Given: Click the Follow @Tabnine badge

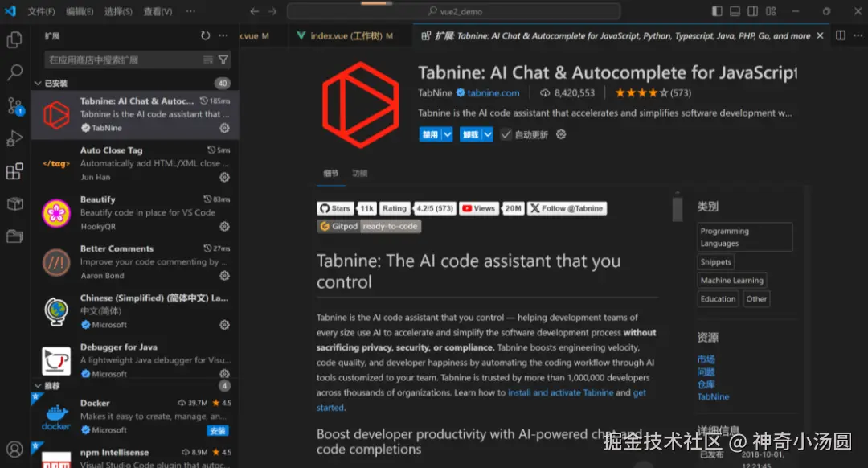Looking at the screenshot, I should click(567, 208).
